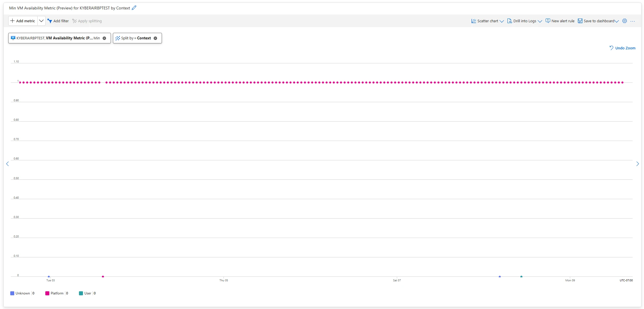
Task: Select the VM Availability Metric pill
Action: [56, 38]
